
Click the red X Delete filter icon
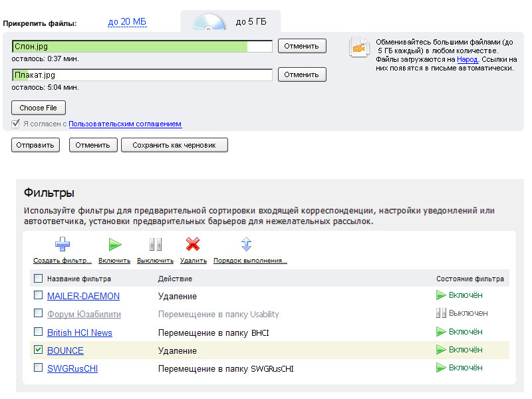click(x=193, y=244)
